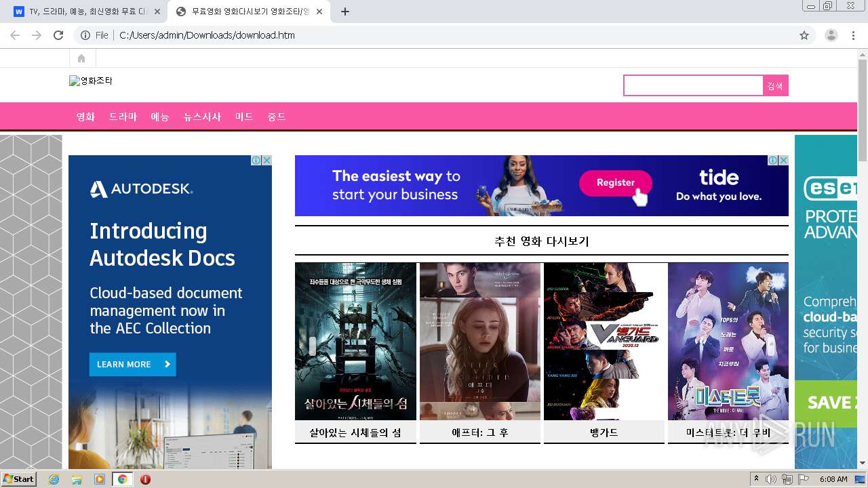Open the Chrome three-dot menu
The width and height of the screenshot is (868, 488).
coord(853,35)
